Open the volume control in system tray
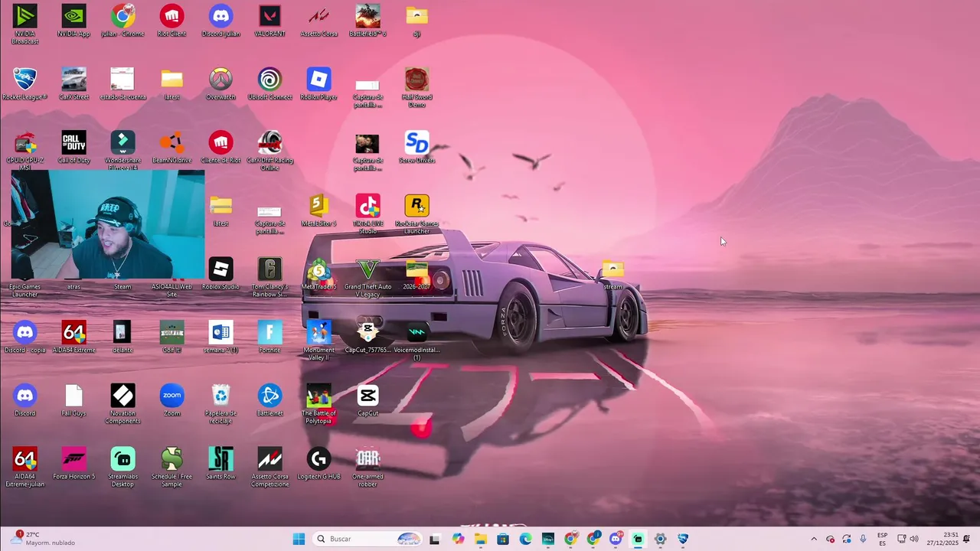The width and height of the screenshot is (980, 551). (x=913, y=539)
